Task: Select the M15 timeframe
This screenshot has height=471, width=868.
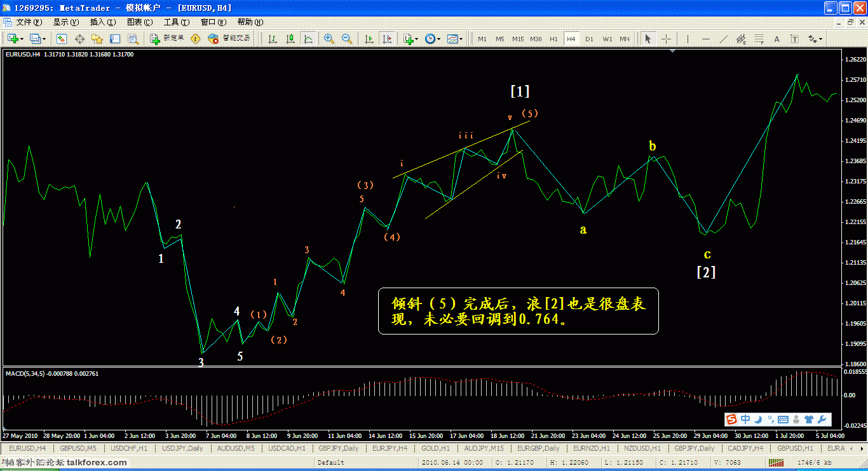Action: (518, 39)
